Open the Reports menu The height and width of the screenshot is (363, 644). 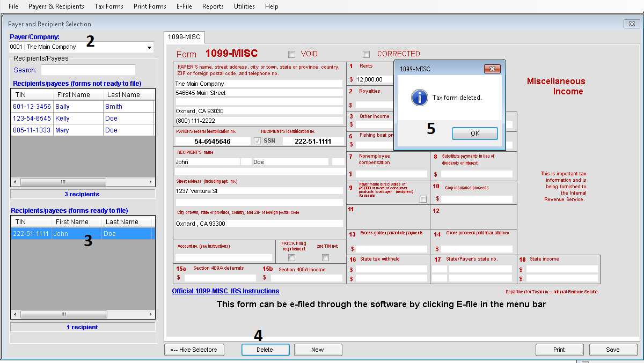click(x=213, y=6)
